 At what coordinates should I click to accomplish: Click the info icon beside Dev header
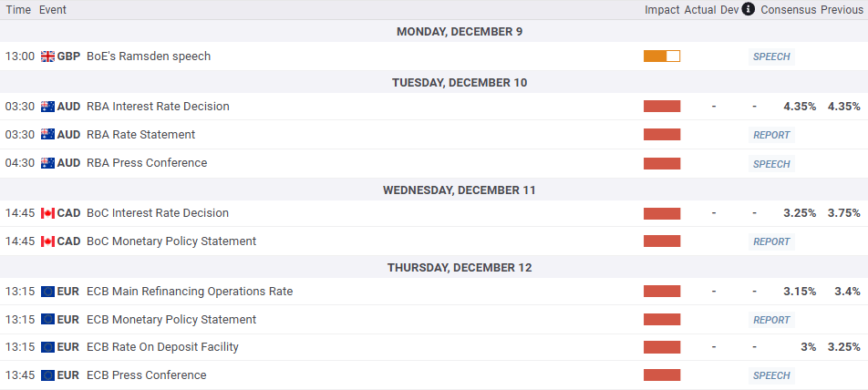coord(748,9)
